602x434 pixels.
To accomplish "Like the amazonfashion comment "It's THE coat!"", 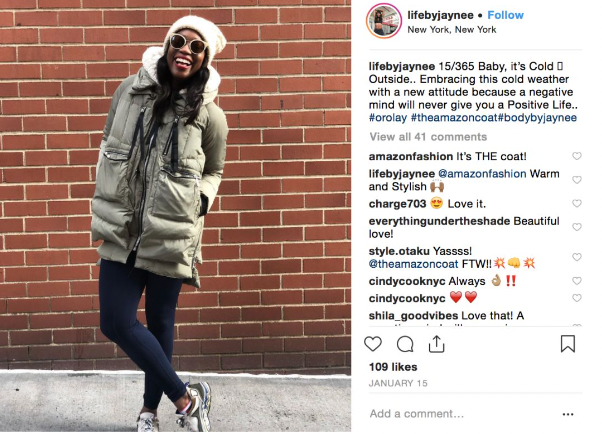I will tap(577, 156).
